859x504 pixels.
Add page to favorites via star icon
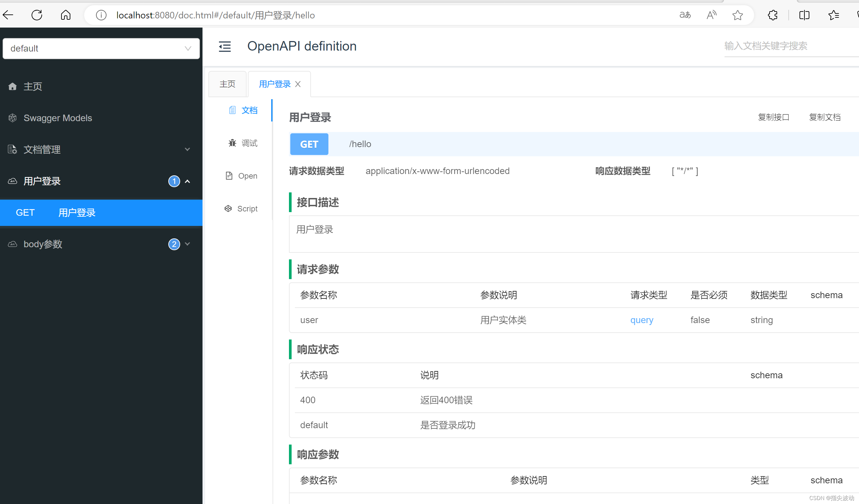click(x=737, y=15)
